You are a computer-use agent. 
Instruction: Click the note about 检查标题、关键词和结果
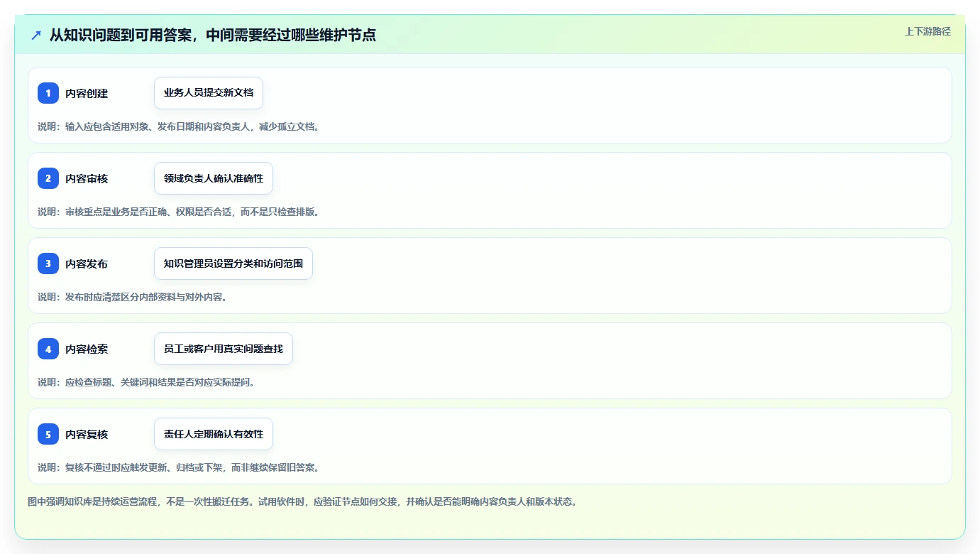point(146,382)
